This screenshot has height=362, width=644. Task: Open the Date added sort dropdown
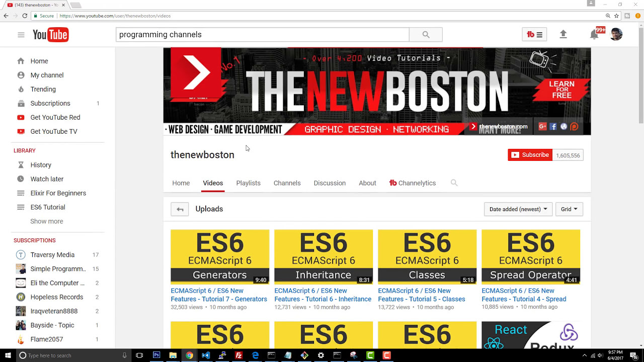click(x=518, y=209)
